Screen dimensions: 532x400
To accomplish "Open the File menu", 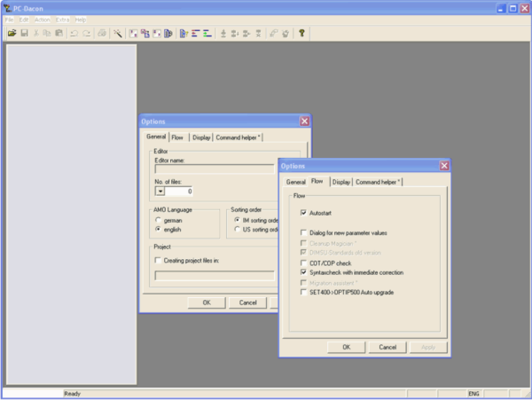I will tap(9, 19).
